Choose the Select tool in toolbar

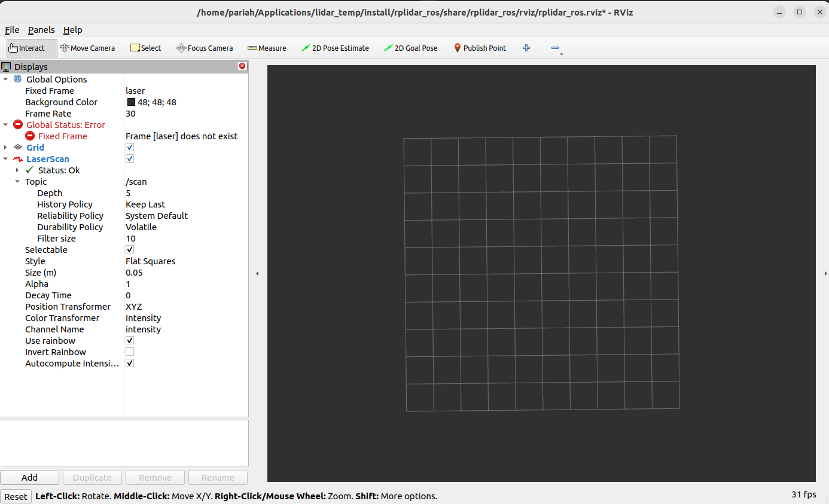point(145,48)
